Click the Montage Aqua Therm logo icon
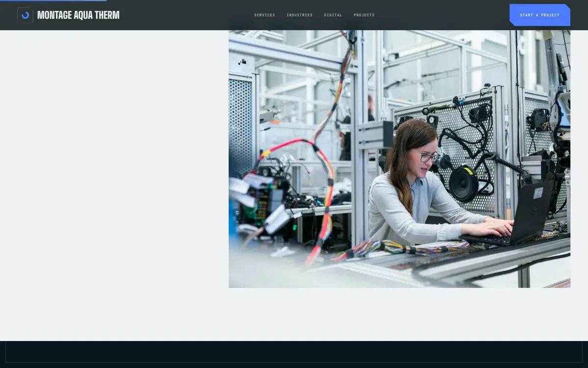Image resolution: width=588 pixels, height=368 pixels. [x=25, y=15]
